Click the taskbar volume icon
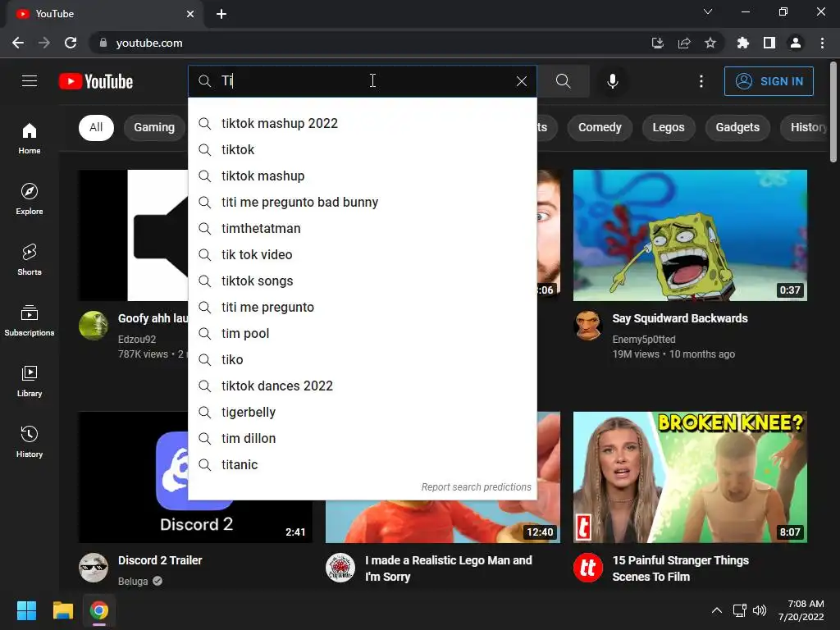The width and height of the screenshot is (840, 630). (x=760, y=610)
